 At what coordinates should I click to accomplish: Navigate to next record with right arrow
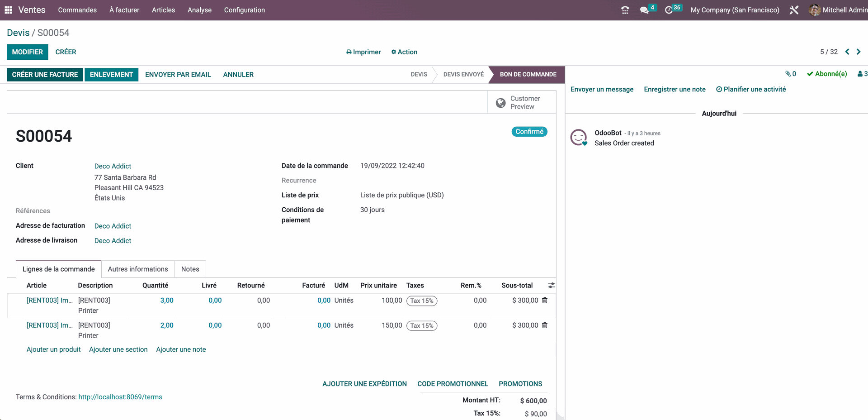click(859, 52)
